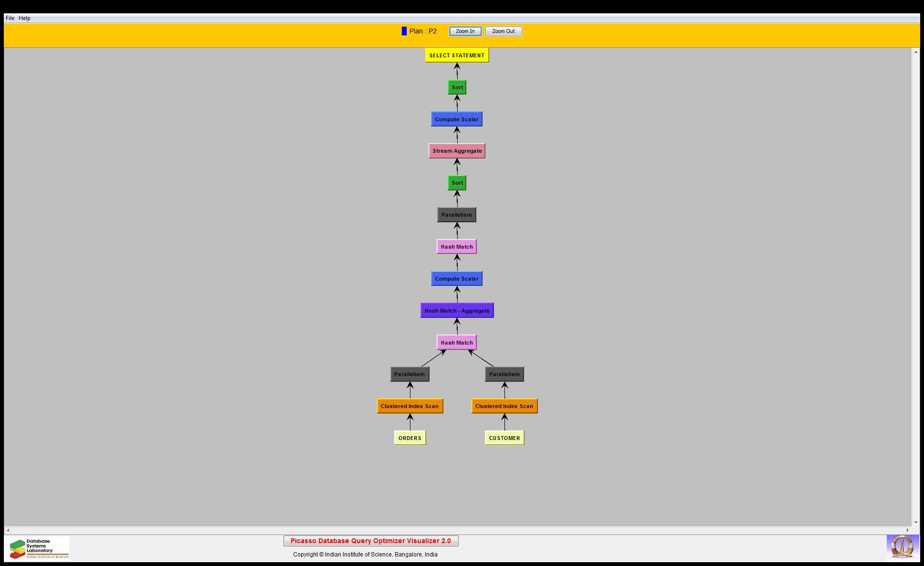924x566 pixels.
Task: Click the blue Plan P2 color swatch
Action: pos(404,31)
